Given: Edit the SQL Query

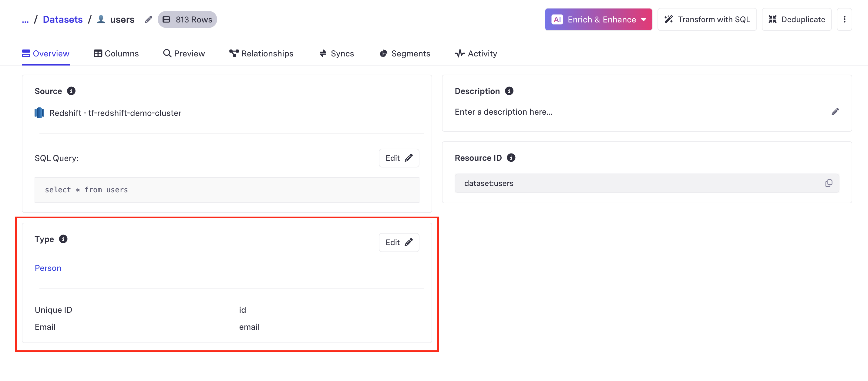Looking at the screenshot, I should [399, 158].
